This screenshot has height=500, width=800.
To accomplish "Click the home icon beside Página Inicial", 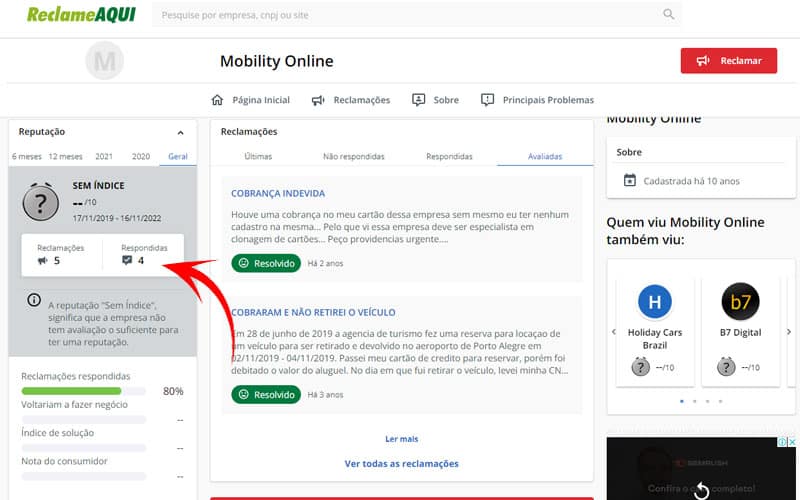I will coord(217,100).
